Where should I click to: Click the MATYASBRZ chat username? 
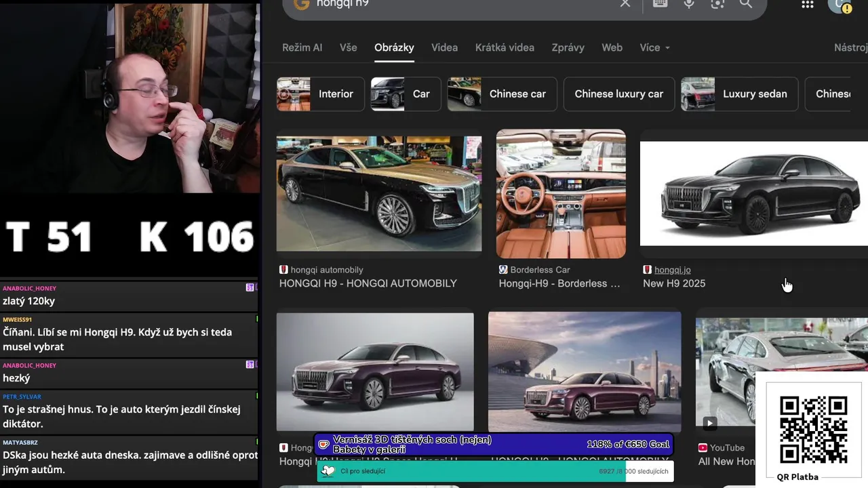coord(20,443)
